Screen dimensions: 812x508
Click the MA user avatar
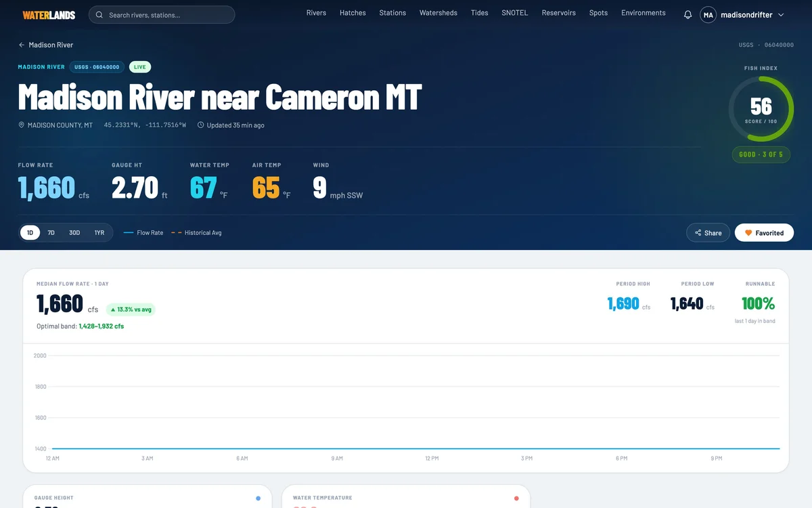coord(708,15)
